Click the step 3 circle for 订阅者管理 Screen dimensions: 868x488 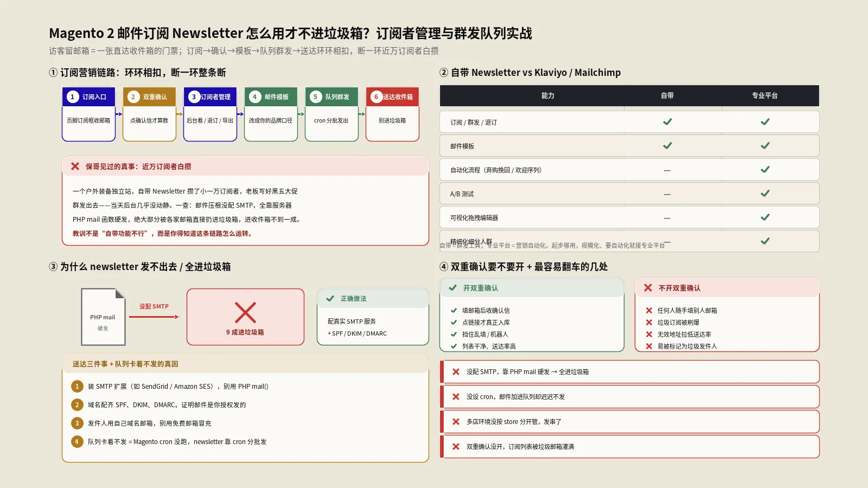click(x=194, y=97)
